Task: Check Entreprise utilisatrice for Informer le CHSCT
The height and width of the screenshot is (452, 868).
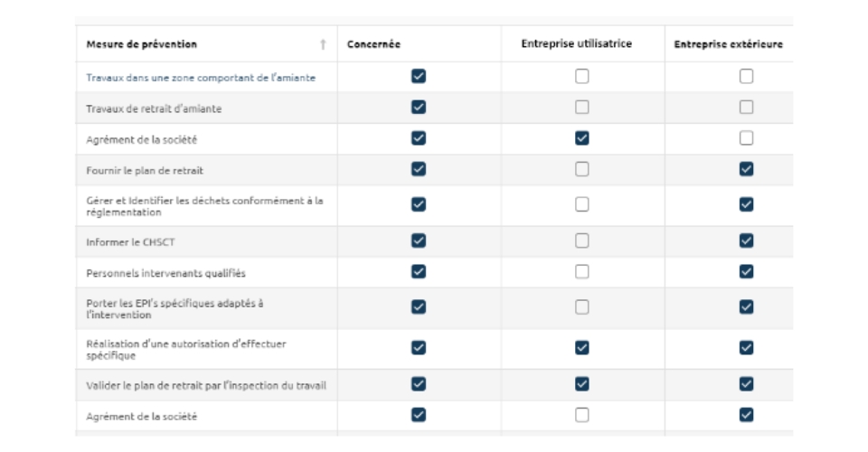Action: 581,240
